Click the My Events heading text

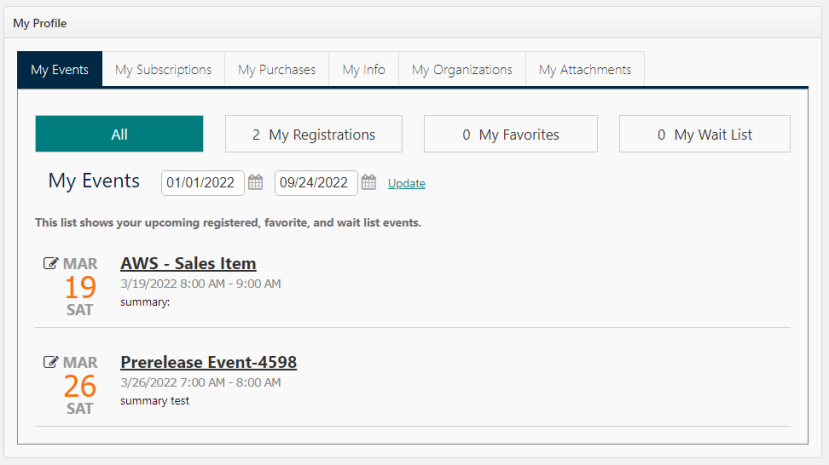point(94,181)
